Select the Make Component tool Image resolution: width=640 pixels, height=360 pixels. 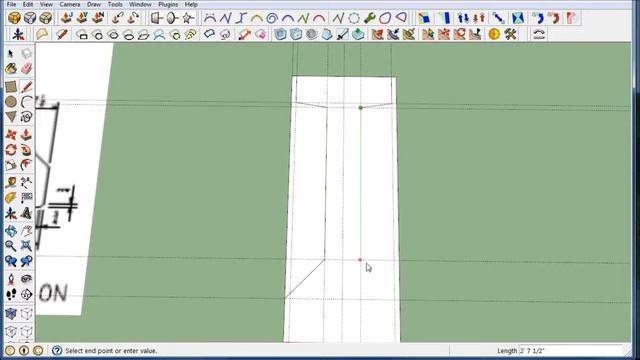tap(27, 53)
